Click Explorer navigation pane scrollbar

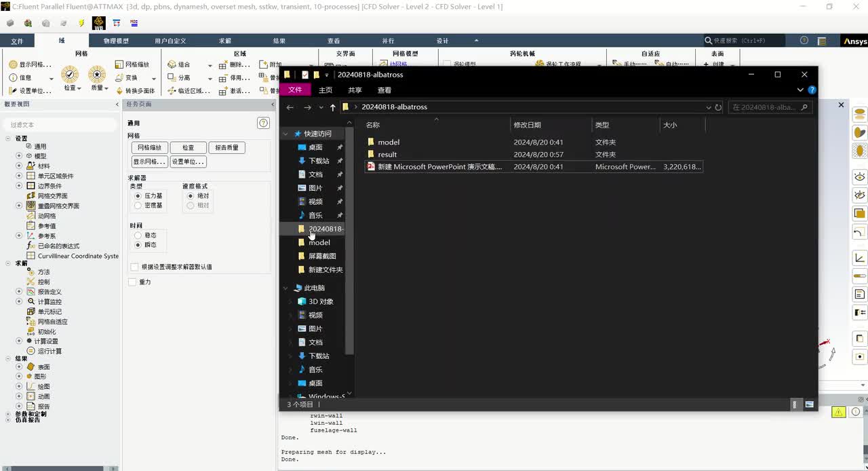click(x=350, y=240)
